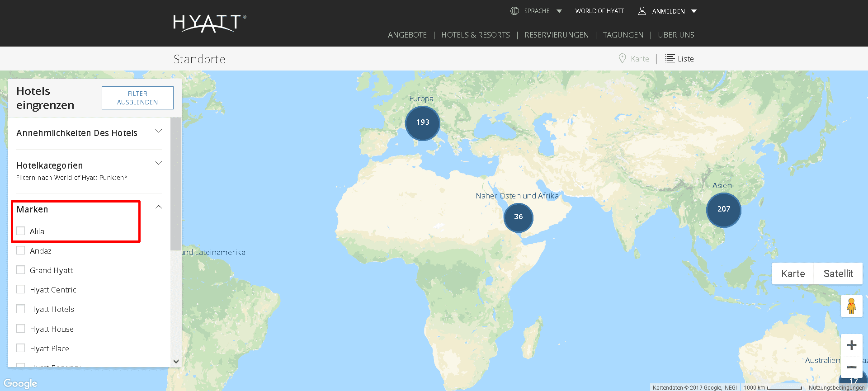Image resolution: width=868 pixels, height=391 pixels.
Task: Tick the Grand Hyatt checkbox
Action: point(21,270)
